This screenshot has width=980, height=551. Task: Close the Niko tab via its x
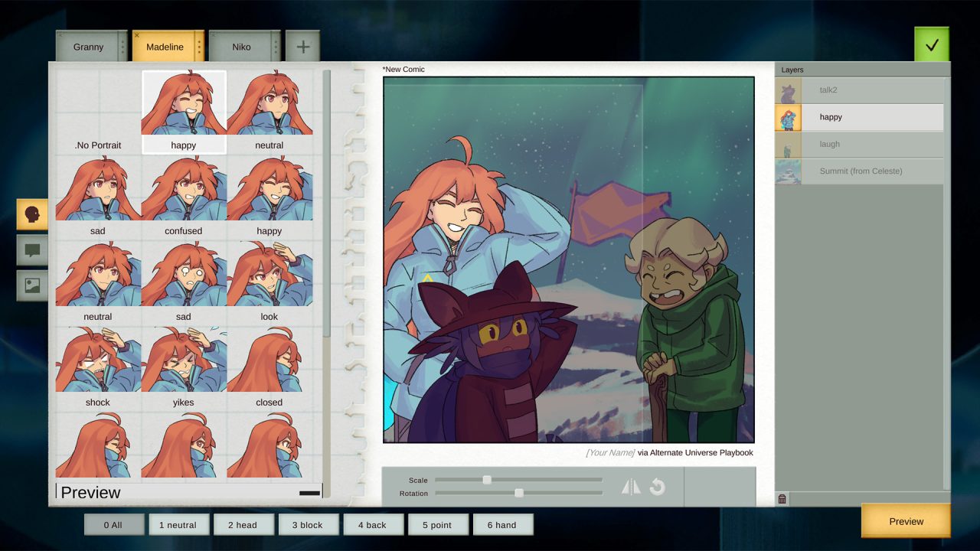pyautogui.click(x=214, y=35)
